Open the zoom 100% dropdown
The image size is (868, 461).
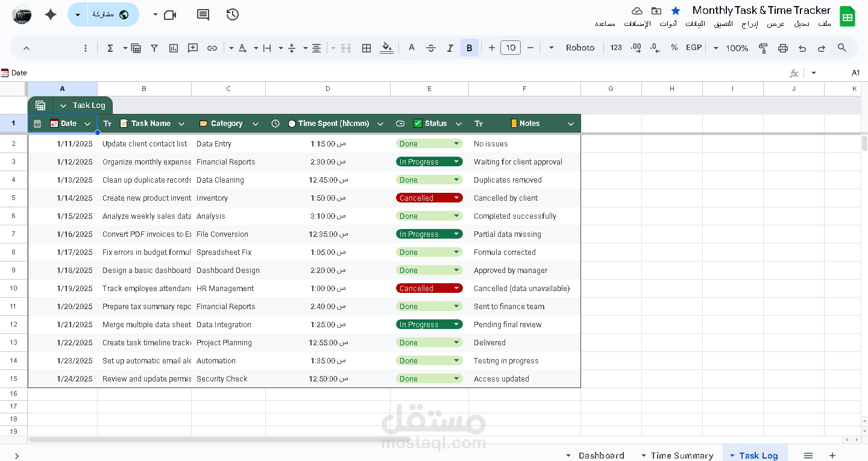point(732,48)
